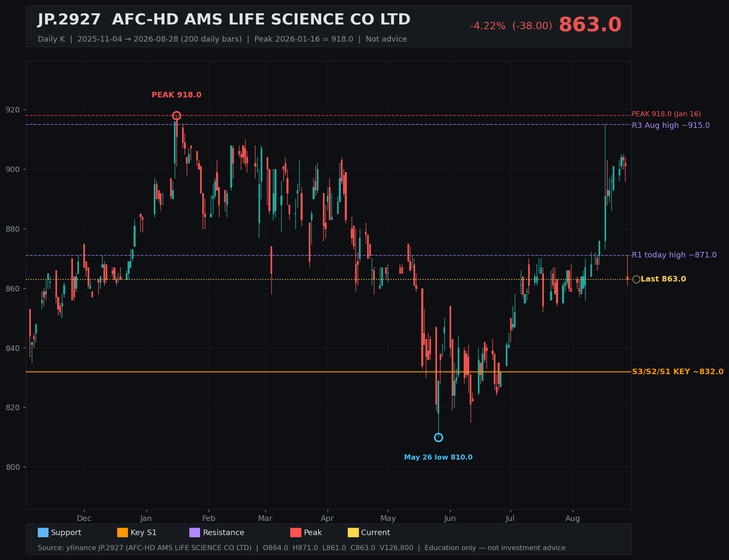This screenshot has height=560, width=729.
Task: Click the "Peak" legend label
Action: tap(313, 533)
